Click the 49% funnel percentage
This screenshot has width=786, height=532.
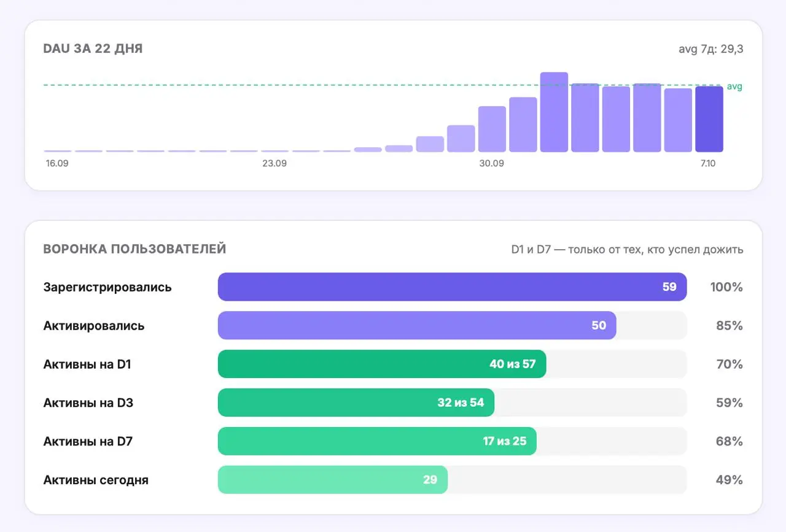point(730,480)
